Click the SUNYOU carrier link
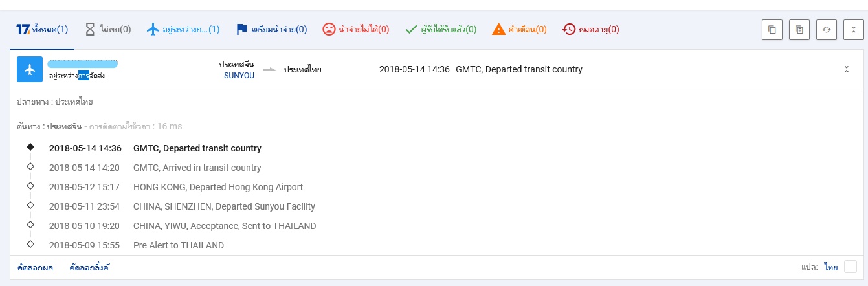 point(239,75)
